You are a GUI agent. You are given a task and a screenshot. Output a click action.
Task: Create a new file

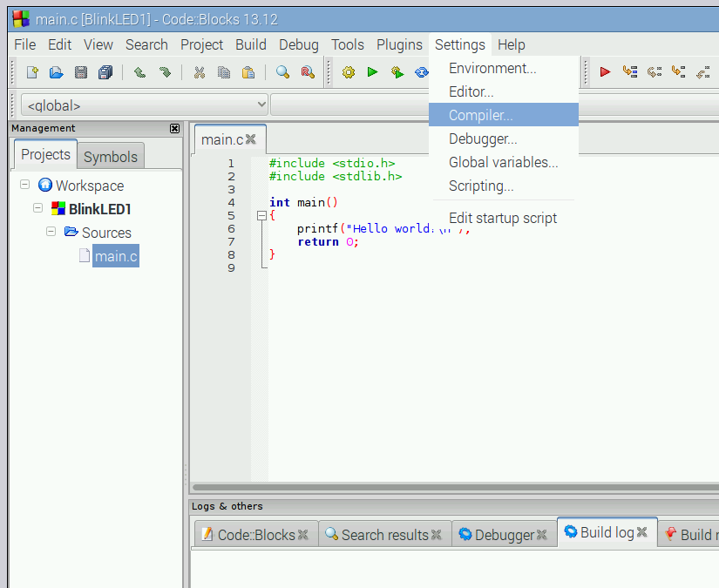pos(31,72)
